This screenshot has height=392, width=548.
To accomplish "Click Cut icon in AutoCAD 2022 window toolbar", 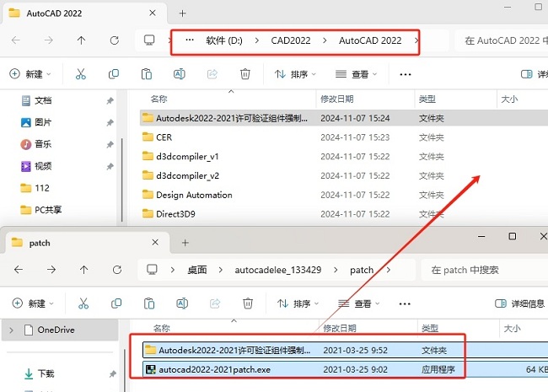I will tap(81, 74).
